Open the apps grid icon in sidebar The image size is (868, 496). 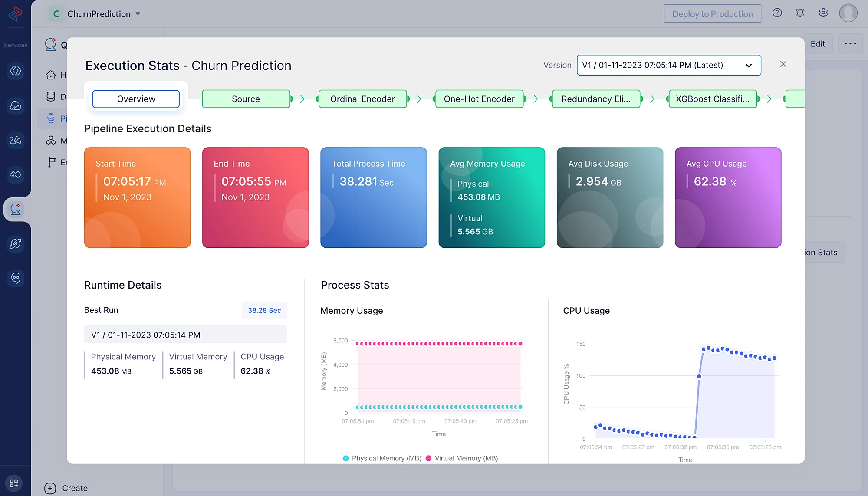[x=14, y=483]
